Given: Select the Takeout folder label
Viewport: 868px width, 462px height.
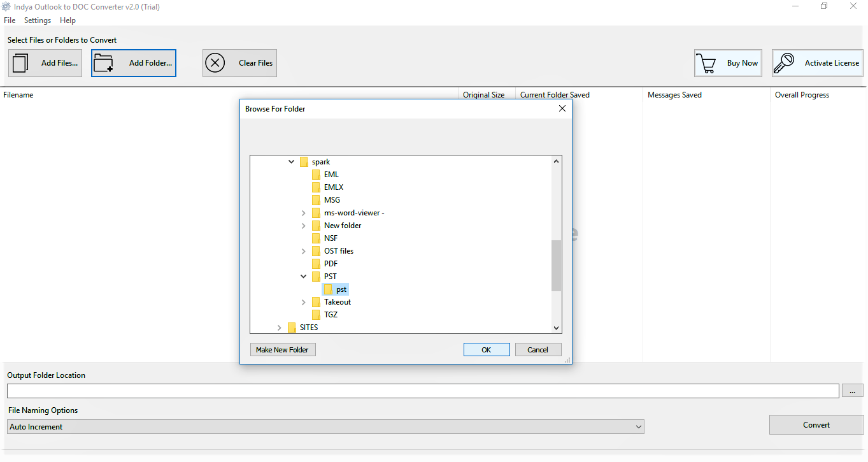Looking at the screenshot, I should click(x=338, y=302).
